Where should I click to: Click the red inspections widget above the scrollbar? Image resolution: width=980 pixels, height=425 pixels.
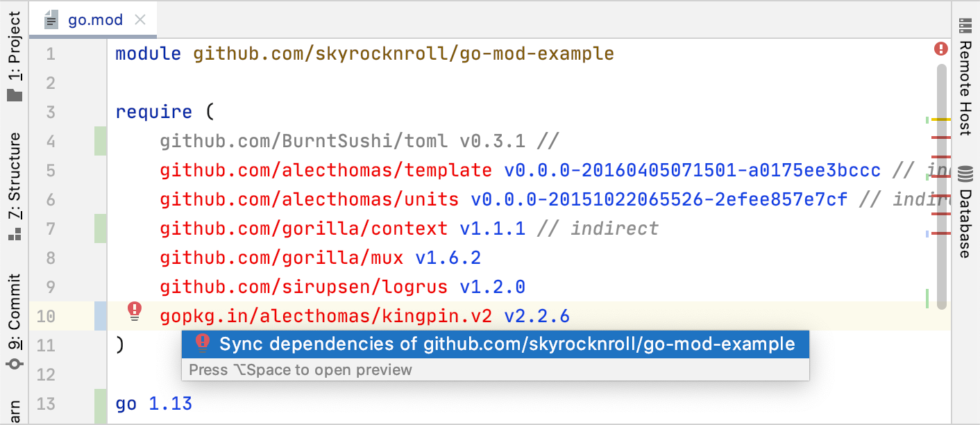[942, 47]
